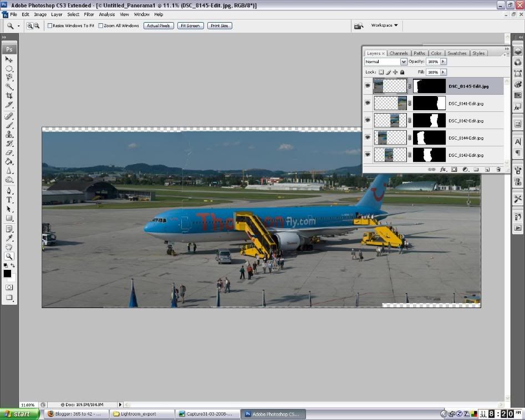This screenshot has width=525, height=420.
Task: Select the Clone Stamp tool
Action: 9,134
